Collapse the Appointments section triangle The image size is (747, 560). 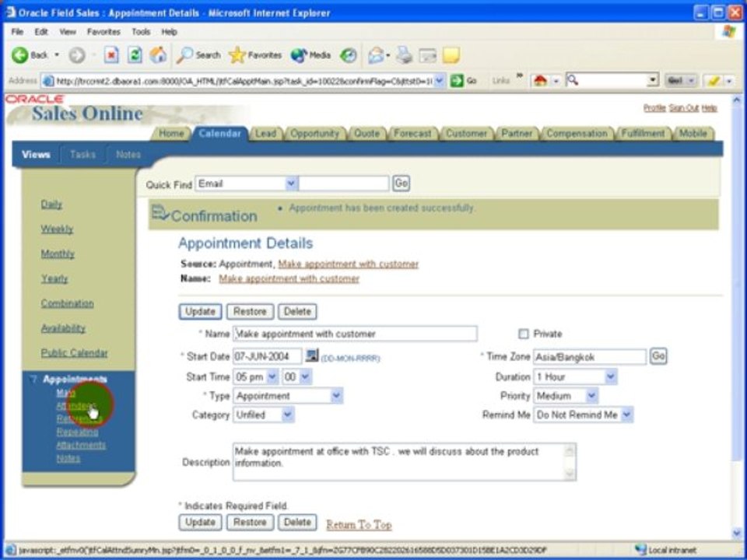(33, 380)
